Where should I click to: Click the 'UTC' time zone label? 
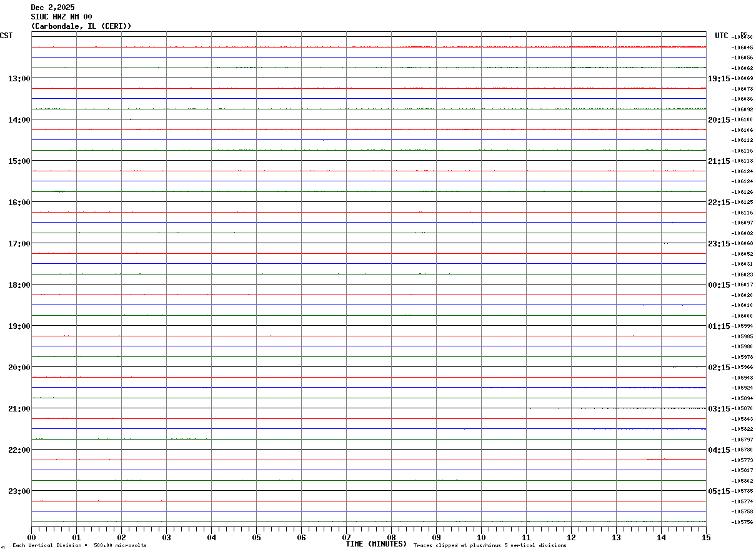click(x=722, y=36)
